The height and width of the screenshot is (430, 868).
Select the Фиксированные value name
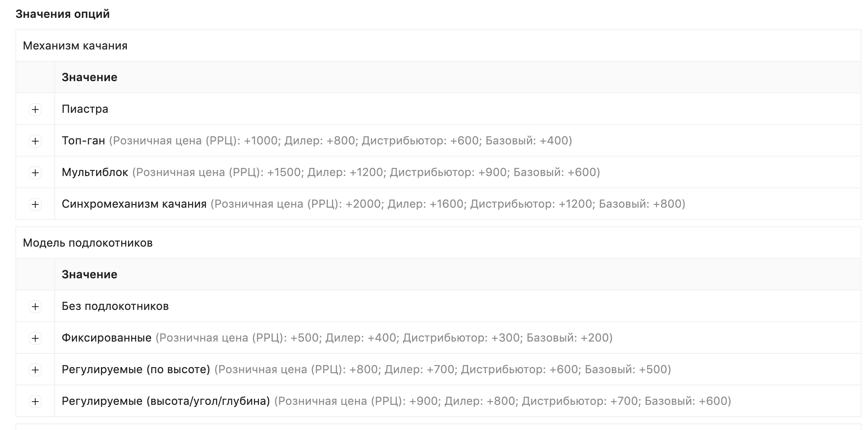[x=107, y=338]
